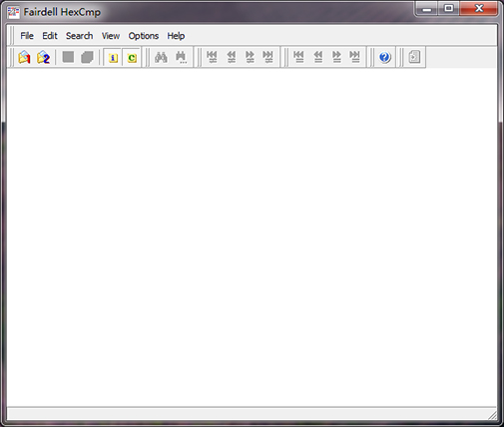The image size is (504, 427).
Task: Click the binoculars with dots Find Next icon
Action: coord(181,57)
